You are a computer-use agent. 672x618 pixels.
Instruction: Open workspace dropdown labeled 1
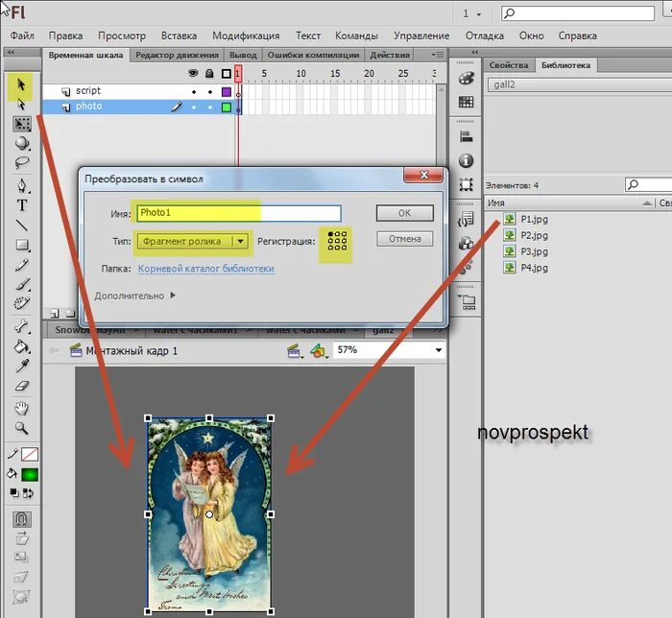click(x=471, y=13)
